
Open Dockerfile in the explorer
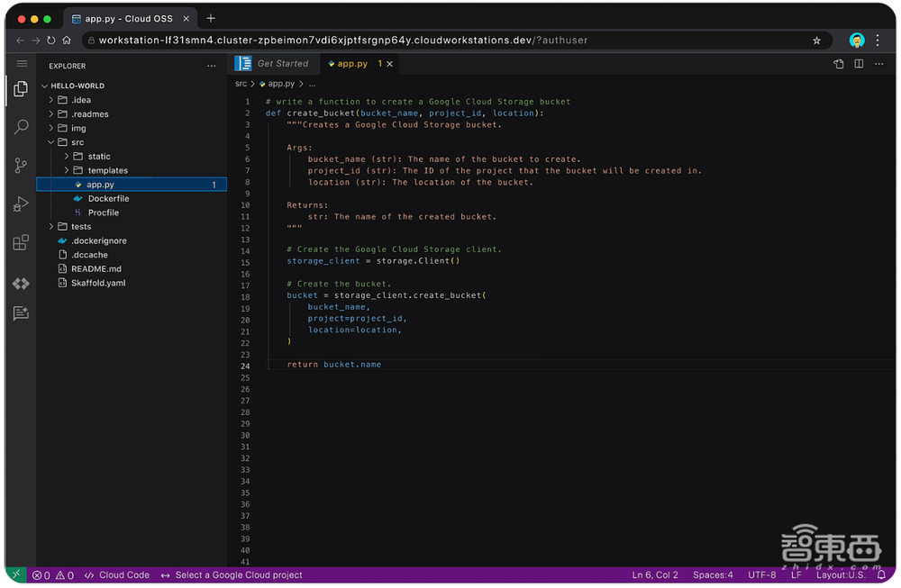(108, 198)
